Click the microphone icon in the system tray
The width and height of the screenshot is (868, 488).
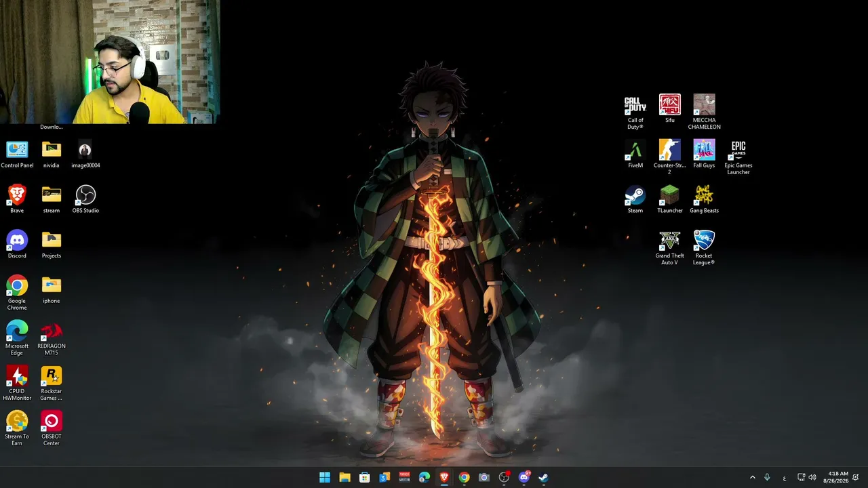pyautogui.click(x=767, y=478)
